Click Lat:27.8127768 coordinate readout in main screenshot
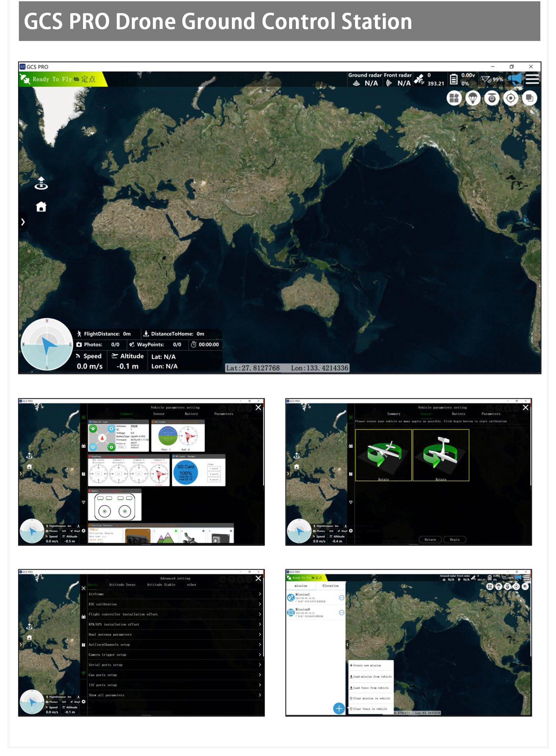The image size is (556, 756). point(253,368)
